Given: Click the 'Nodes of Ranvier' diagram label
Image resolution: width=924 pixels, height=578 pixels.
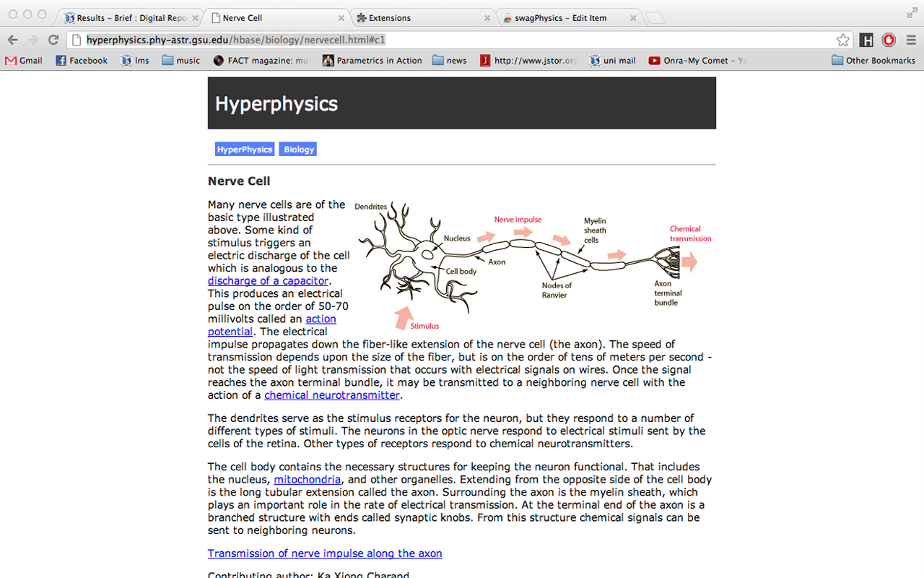Looking at the screenshot, I should point(557,290).
